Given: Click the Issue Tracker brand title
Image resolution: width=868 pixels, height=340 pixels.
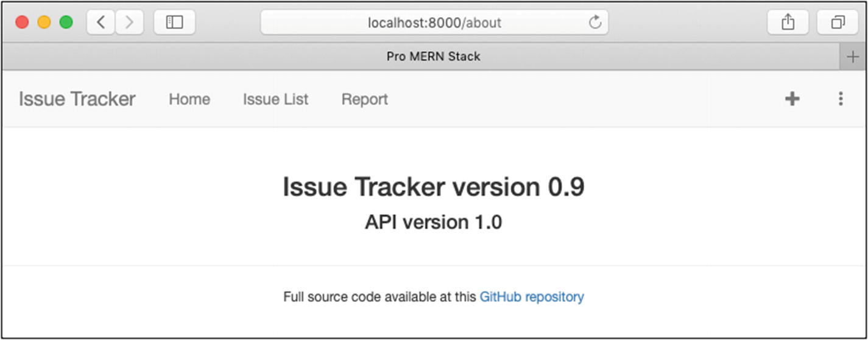Looking at the screenshot, I should click(x=77, y=99).
